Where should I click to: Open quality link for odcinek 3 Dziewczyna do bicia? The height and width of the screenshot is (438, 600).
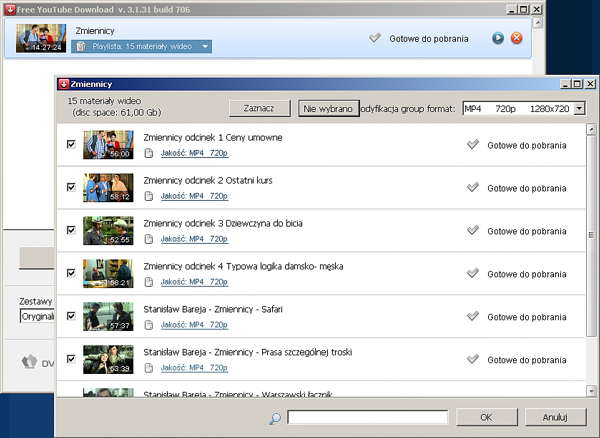coord(194,239)
